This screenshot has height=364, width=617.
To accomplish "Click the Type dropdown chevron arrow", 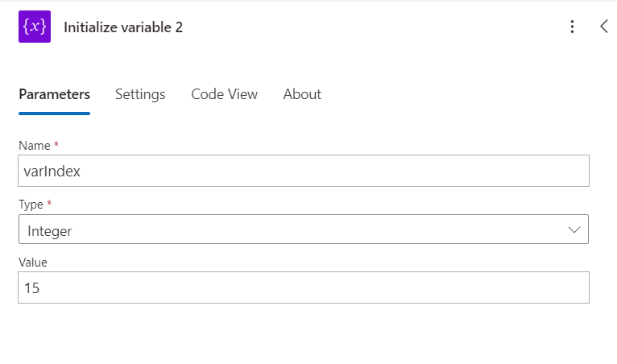I will pos(574,230).
